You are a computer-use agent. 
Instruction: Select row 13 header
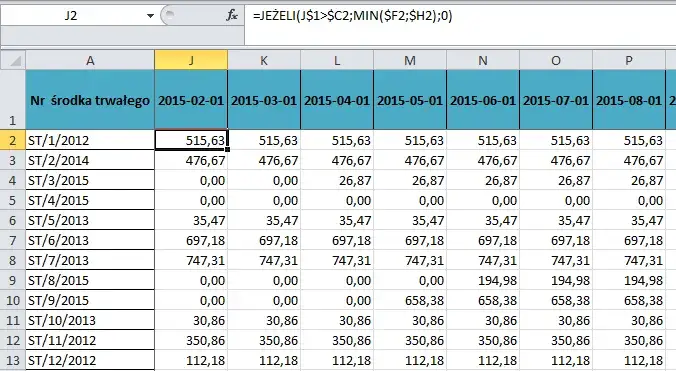[13, 360]
